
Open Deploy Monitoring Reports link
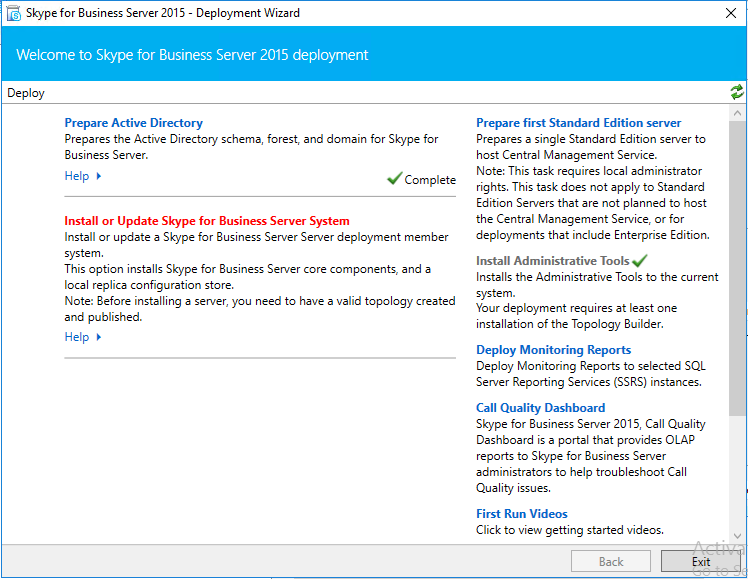click(x=553, y=350)
